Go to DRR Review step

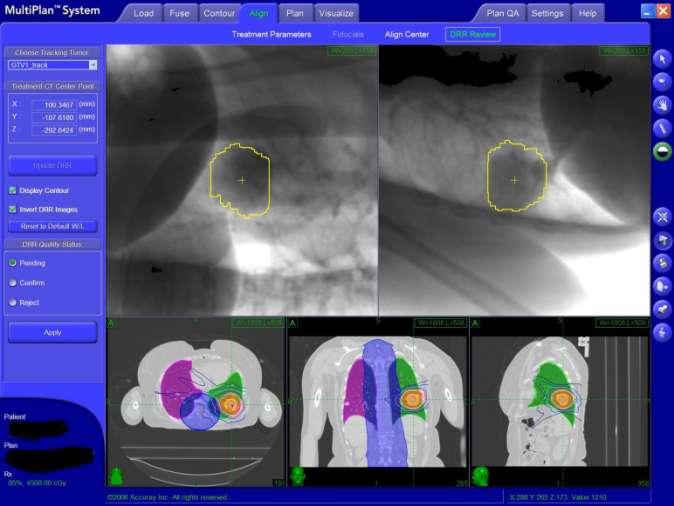(472, 34)
